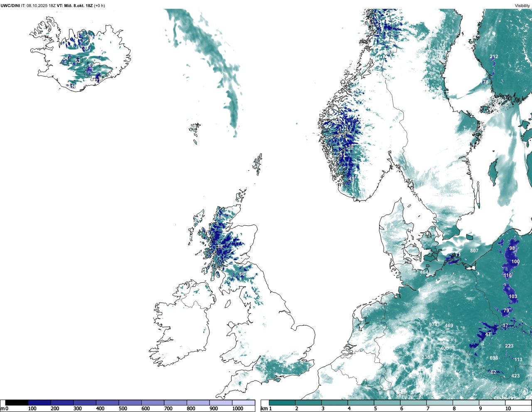This screenshot has height=412, width=532.
Task: Click the "1000" tick label on meter scale
Action: tap(238, 409)
